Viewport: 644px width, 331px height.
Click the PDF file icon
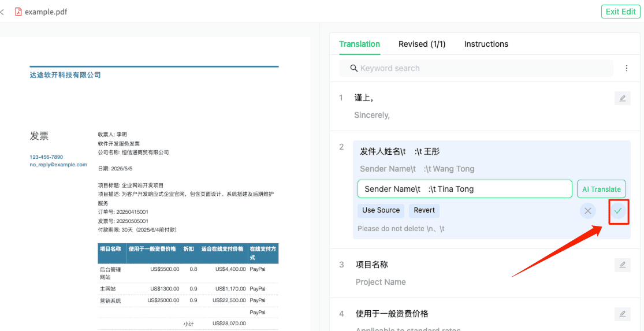pyautogui.click(x=18, y=12)
